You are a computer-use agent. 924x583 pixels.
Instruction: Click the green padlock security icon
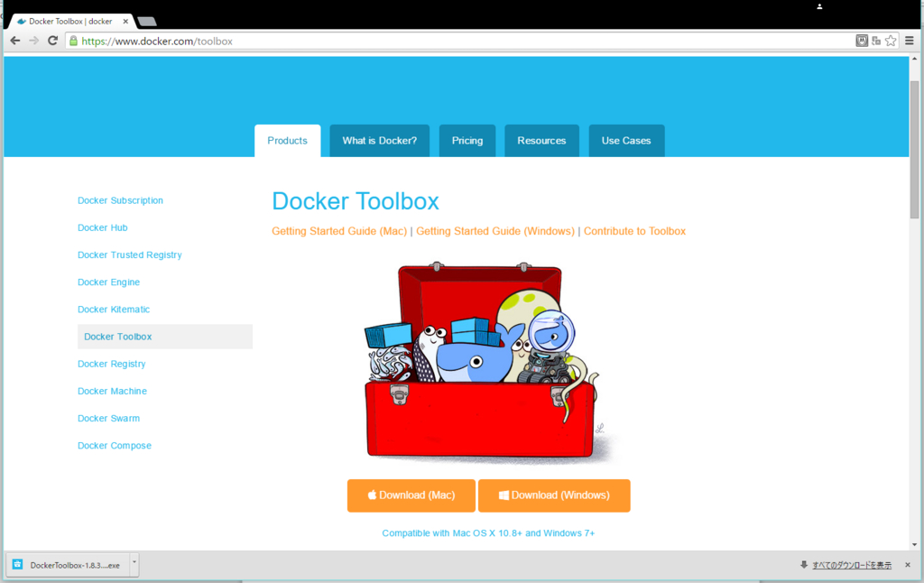pyautogui.click(x=73, y=42)
